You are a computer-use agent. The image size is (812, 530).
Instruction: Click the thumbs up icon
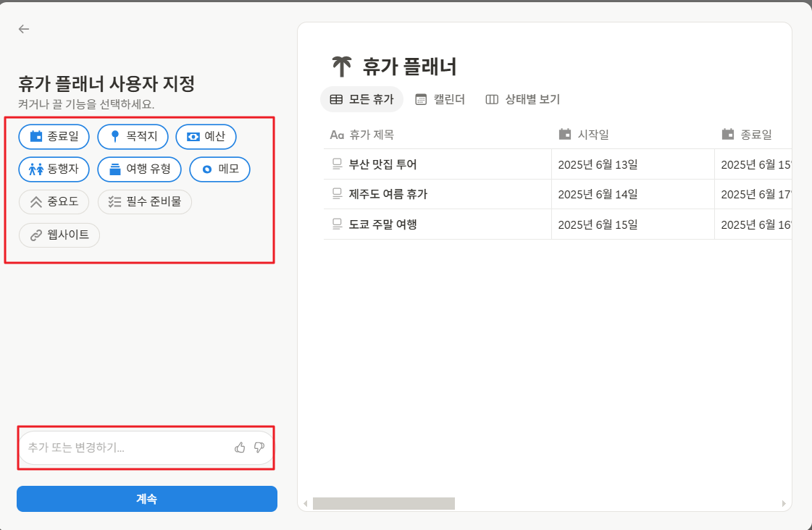[240, 447]
